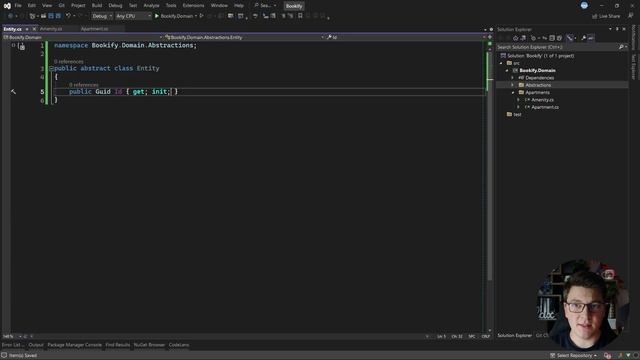Open the Output tab
Screen dimensions: 640x360
tap(36, 345)
